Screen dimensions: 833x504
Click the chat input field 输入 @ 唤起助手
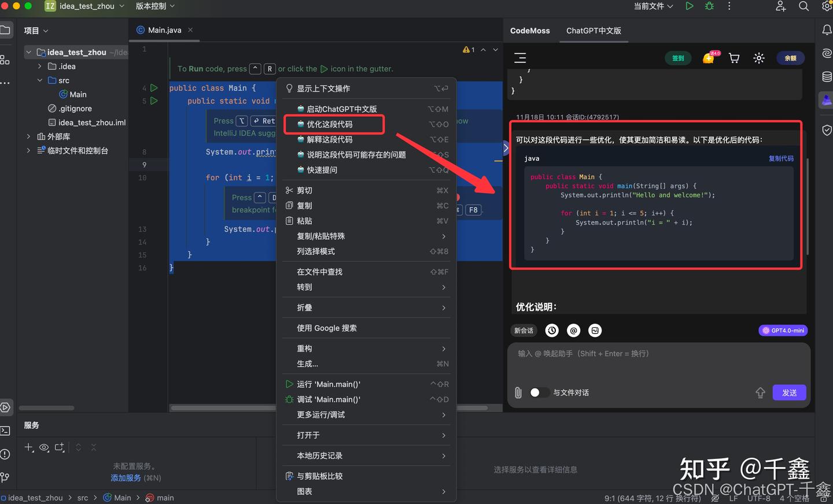[x=636, y=353]
